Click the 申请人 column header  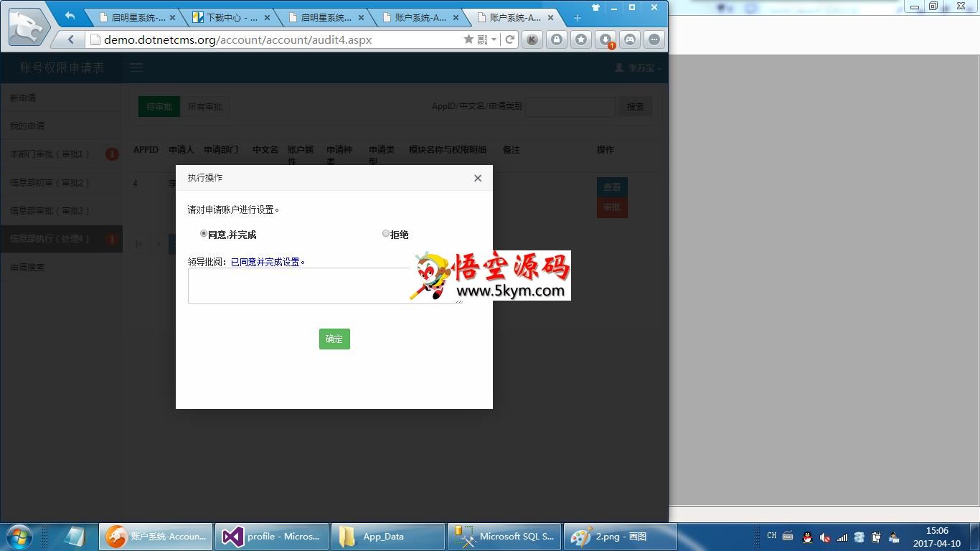182,149
